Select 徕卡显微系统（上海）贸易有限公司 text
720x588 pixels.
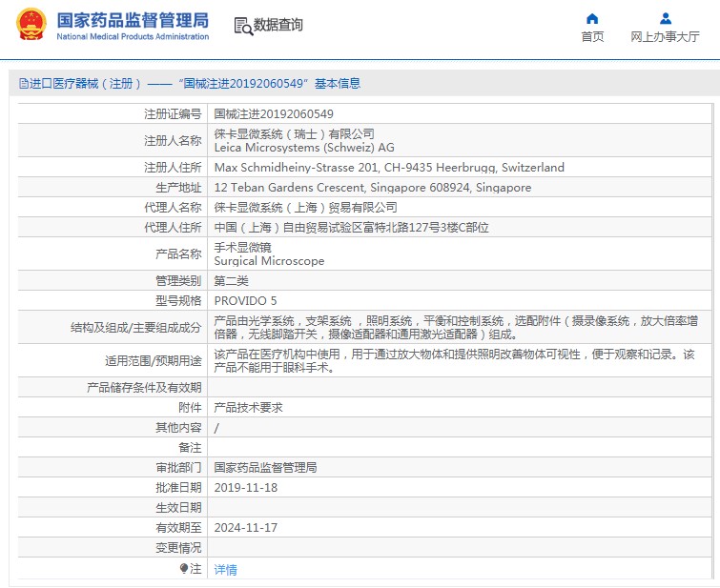click(x=305, y=208)
